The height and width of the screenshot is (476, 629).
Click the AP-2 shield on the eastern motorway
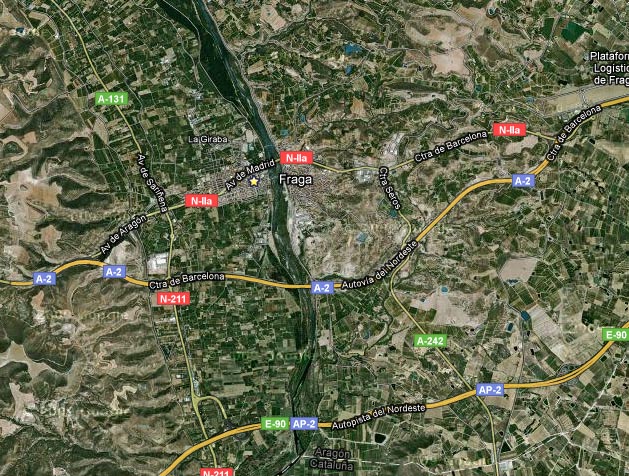(x=490, y=389)
